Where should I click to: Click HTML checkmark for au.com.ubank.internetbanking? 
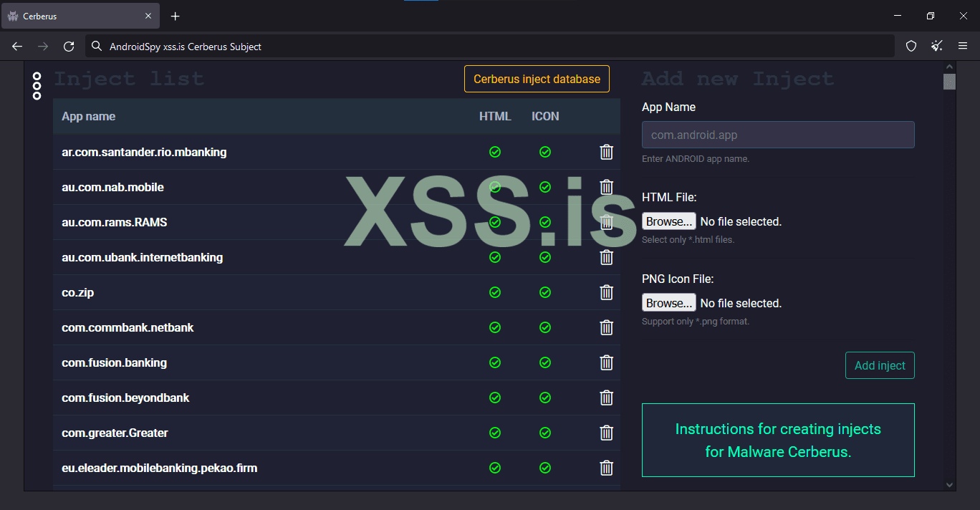(x=494, y=257)
